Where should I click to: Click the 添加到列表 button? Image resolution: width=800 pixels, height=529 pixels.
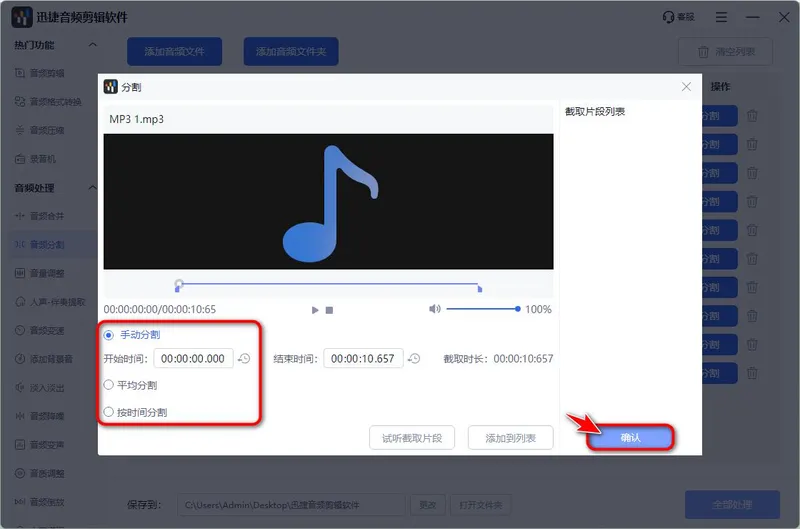point(510,438)
